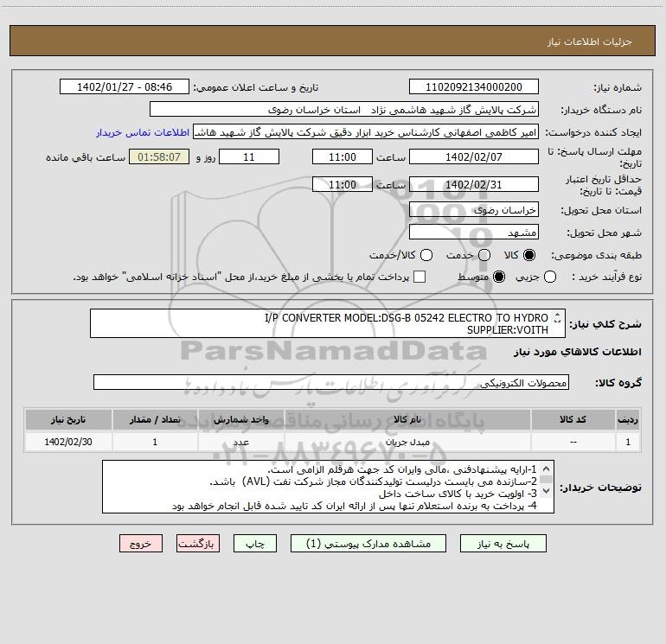This screenshot has height=644, width=666.
Task: Click the quantity cell of the مبدل جریان row
Action: coord(155,442)
